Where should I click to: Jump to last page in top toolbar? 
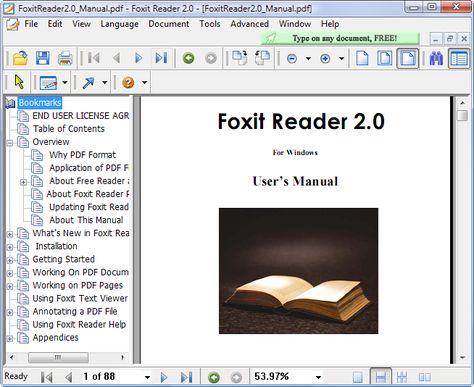tap(161, 58)
